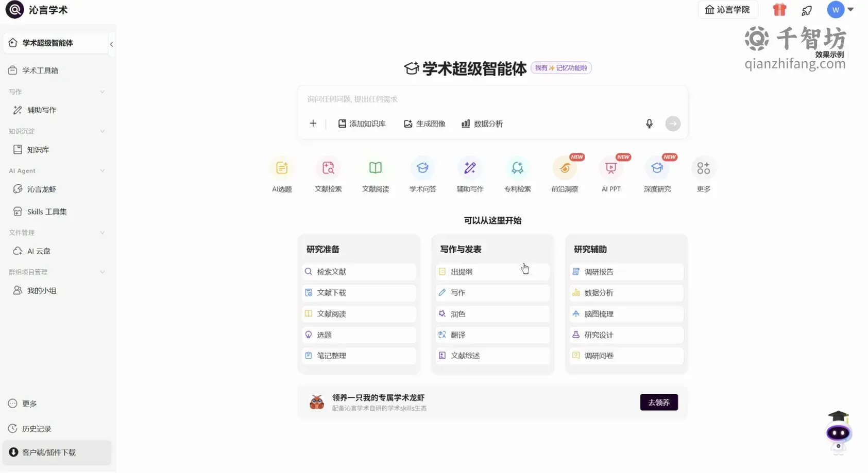The image size is (868, 473).
Task: Open the 文献检索 tool icon
Action: (328, 168)
